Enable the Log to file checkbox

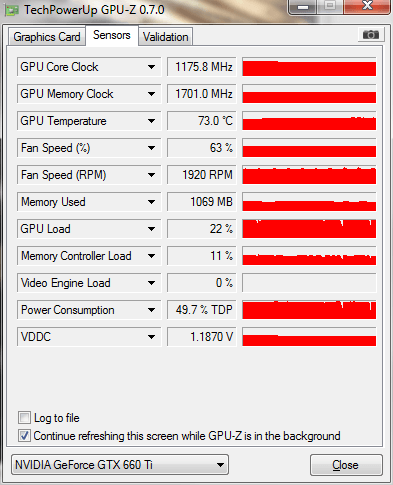pyautogui.click(x=24, y=417)
